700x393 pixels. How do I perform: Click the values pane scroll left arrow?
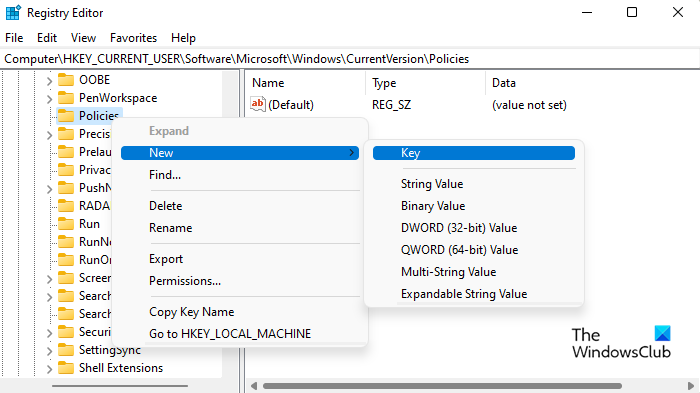254,386
